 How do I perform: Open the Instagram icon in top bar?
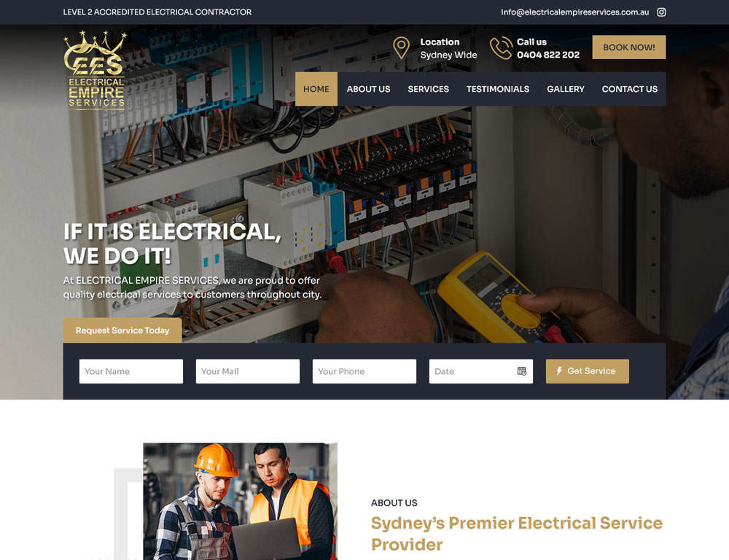click(661, 12)
